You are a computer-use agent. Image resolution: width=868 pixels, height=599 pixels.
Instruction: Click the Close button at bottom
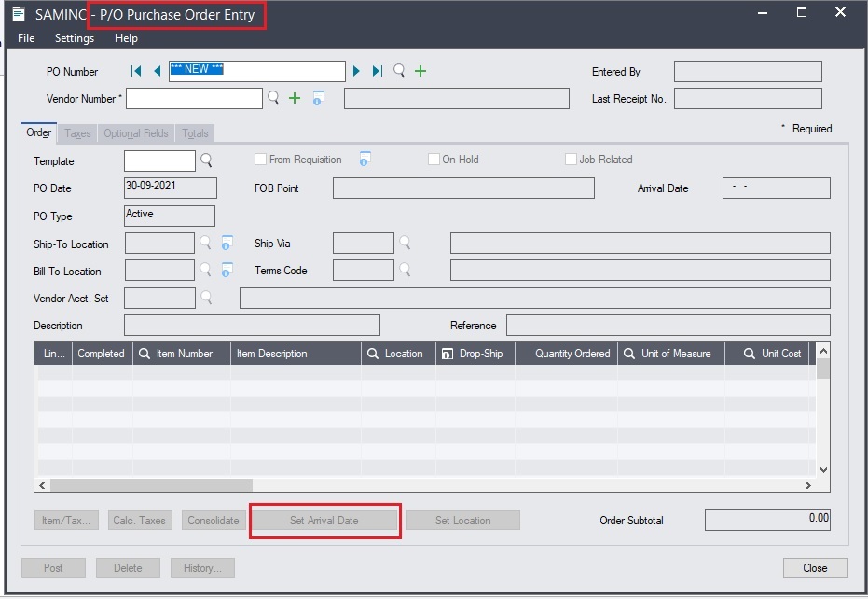pyautogui.click(x=816, y=568)
